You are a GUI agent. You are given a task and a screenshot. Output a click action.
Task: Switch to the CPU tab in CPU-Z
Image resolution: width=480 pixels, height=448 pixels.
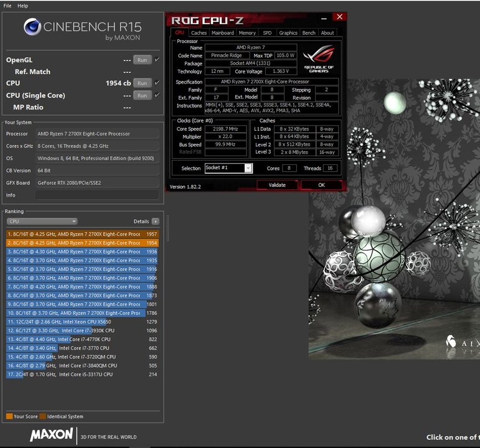coord(179,33)
